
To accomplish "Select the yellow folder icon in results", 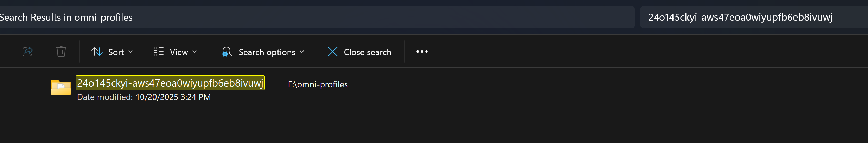I will pyautogui.click(x=60, y=88).
